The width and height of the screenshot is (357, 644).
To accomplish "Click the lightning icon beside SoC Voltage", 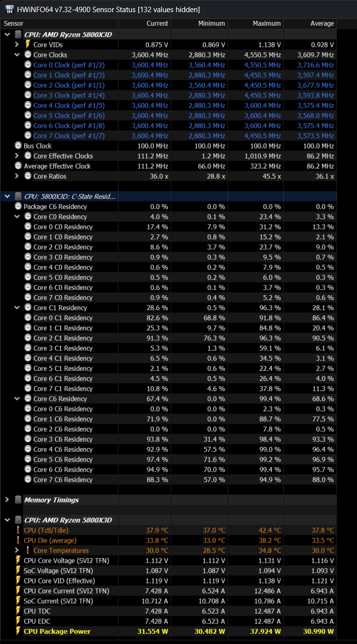I will (x=18, y=571).
